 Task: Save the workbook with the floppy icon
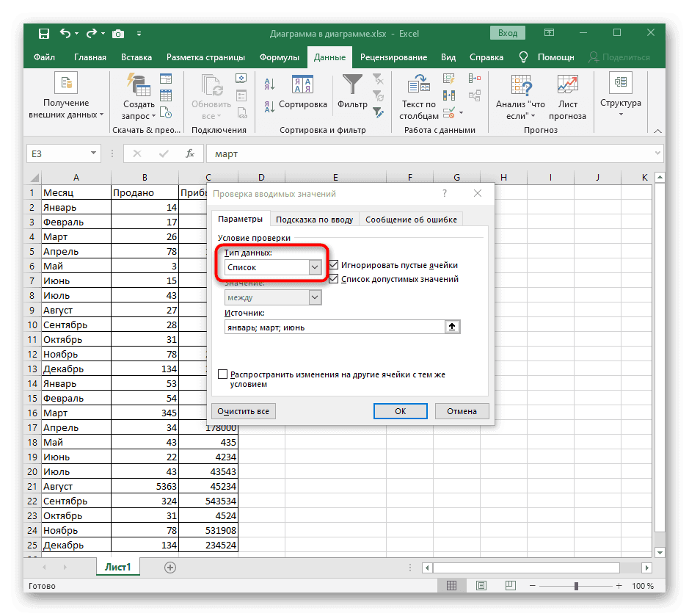[44, 34]
